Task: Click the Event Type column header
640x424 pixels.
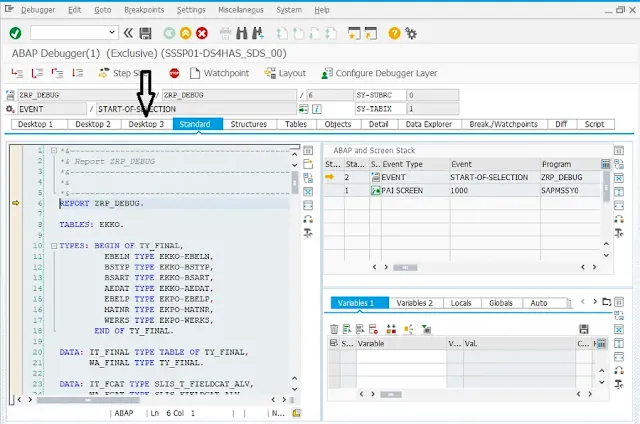Action: (416, 164)
